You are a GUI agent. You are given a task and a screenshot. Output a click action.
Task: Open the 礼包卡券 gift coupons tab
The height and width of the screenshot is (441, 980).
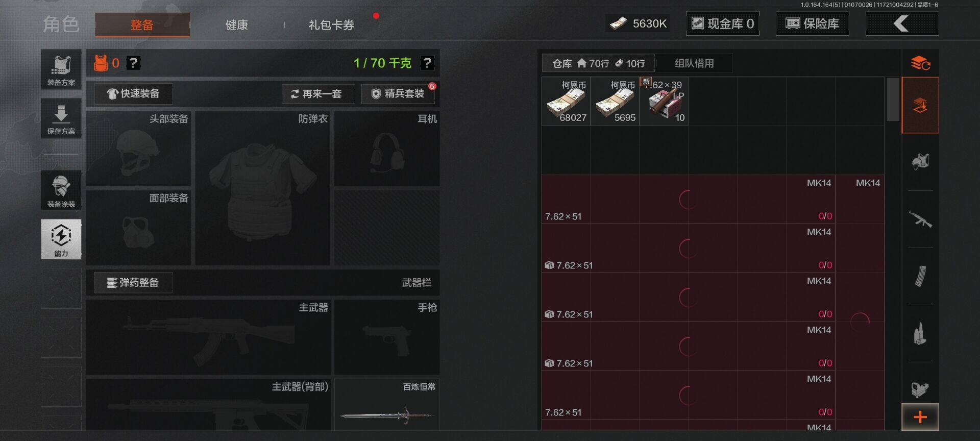pos(331,24)
